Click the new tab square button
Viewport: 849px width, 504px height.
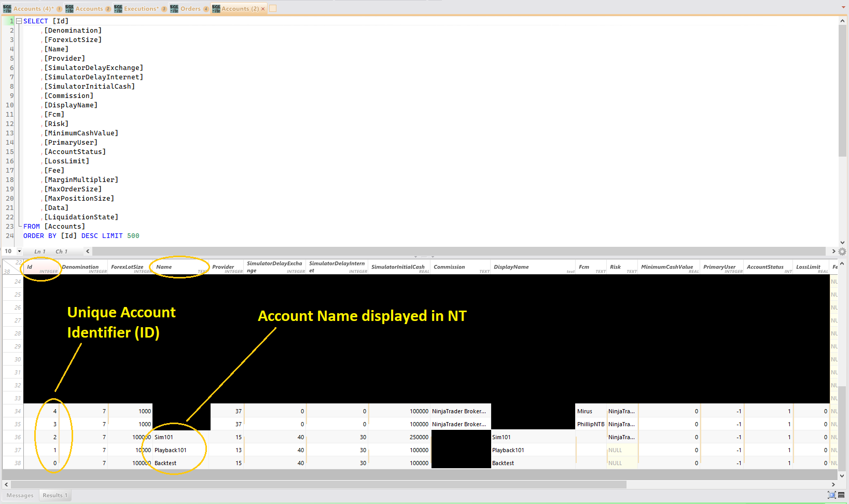coord(273,8)
